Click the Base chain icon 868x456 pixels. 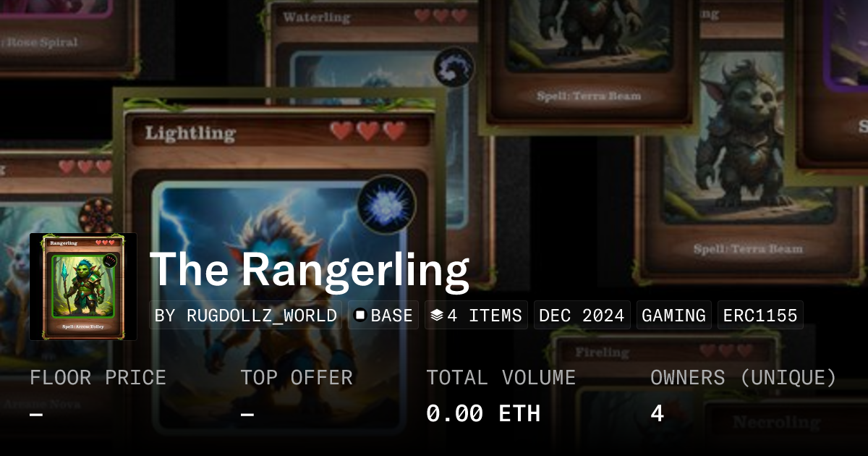point(359,316)
